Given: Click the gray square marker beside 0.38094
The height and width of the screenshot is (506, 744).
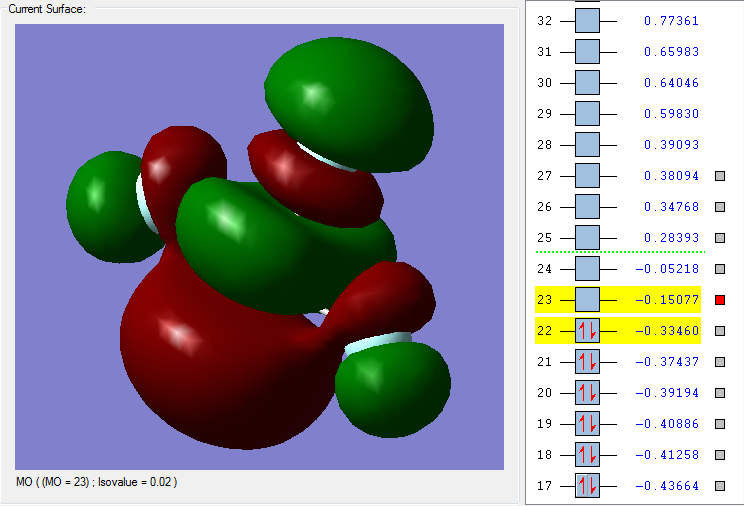Looking at the screenshot, I should 720,176.
